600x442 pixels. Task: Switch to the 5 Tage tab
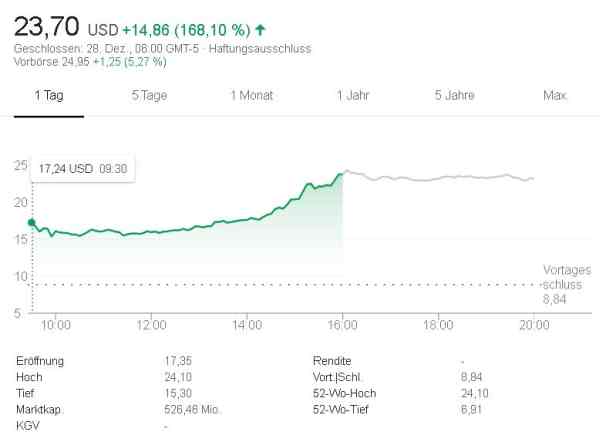point(149,96)
